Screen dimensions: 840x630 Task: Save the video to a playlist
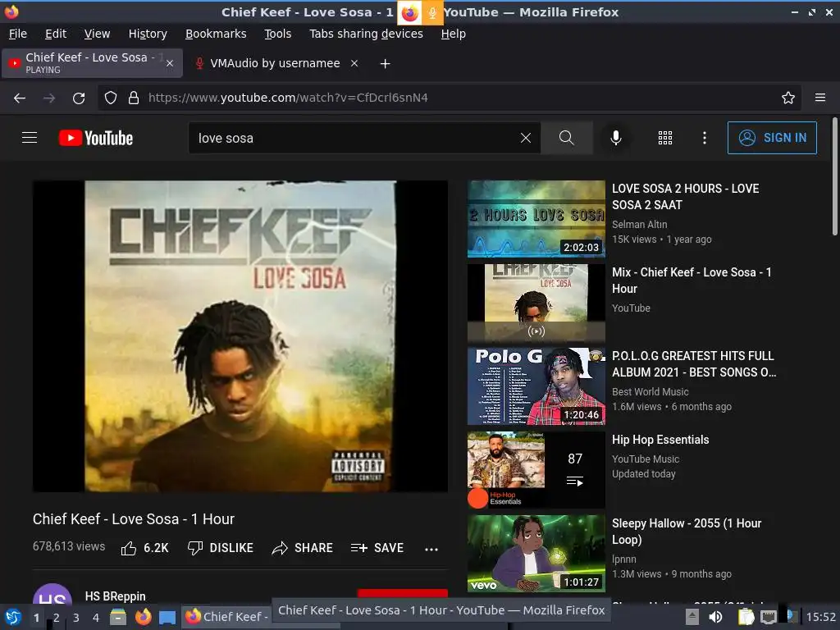[377, 547]
